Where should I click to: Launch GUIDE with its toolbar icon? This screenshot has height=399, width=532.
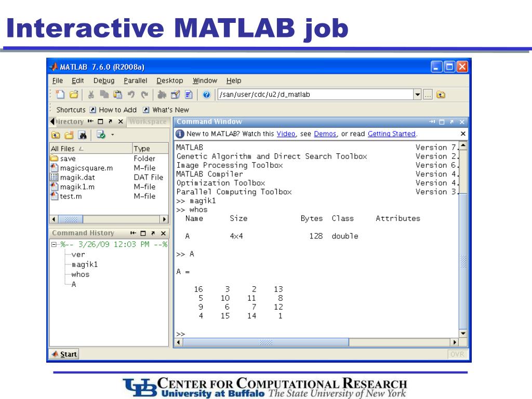[175, 95]
